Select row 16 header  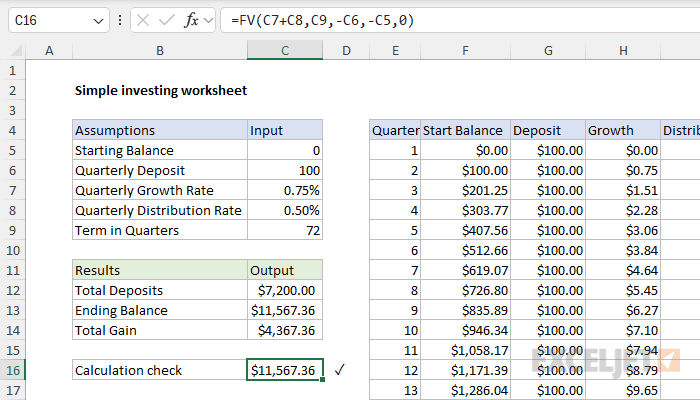click(x=12, y=371)
